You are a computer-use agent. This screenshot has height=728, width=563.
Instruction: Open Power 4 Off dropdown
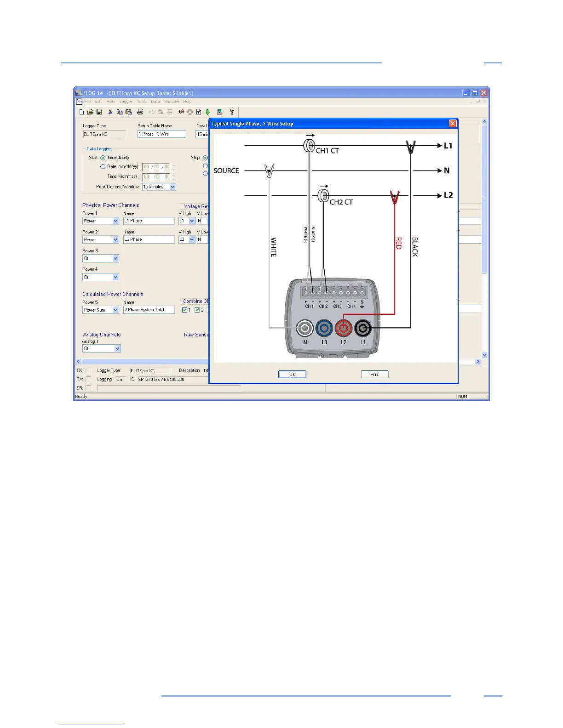pos(115,277)
